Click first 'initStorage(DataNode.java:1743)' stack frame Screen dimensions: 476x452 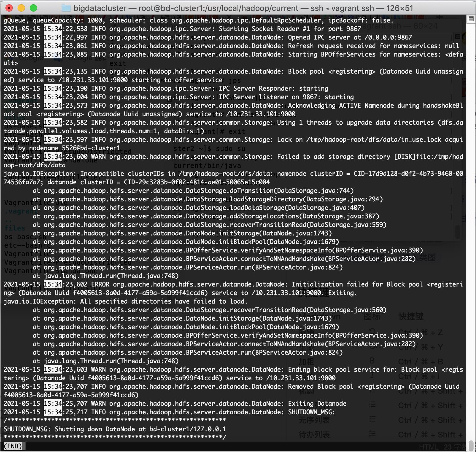click(275, 233)
